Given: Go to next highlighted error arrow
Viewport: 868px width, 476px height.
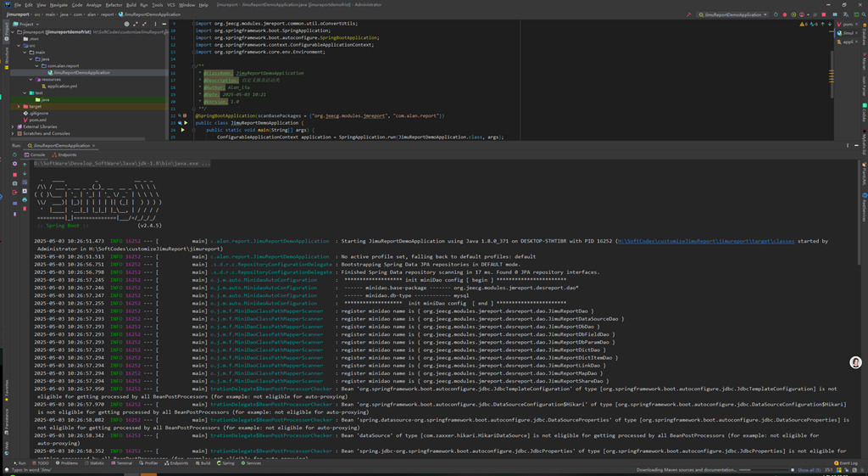Looking at the screenshot, I should click(830, 25).
